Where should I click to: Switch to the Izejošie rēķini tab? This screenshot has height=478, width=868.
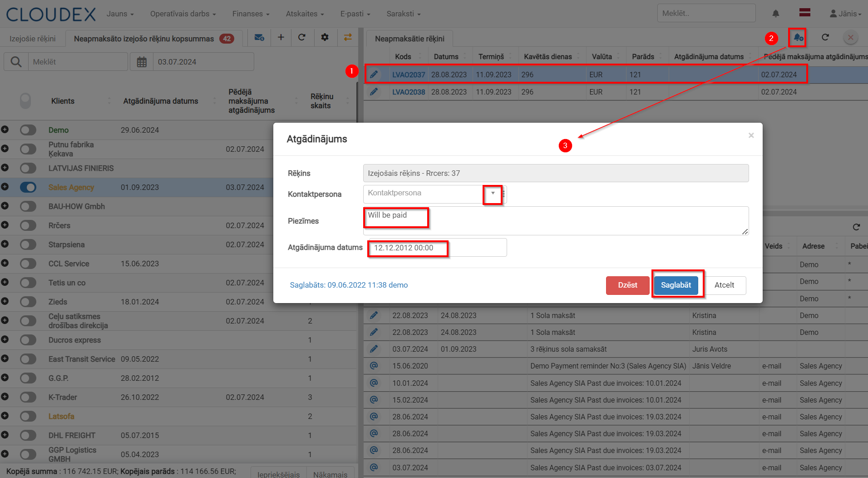(x=33, y=39)
